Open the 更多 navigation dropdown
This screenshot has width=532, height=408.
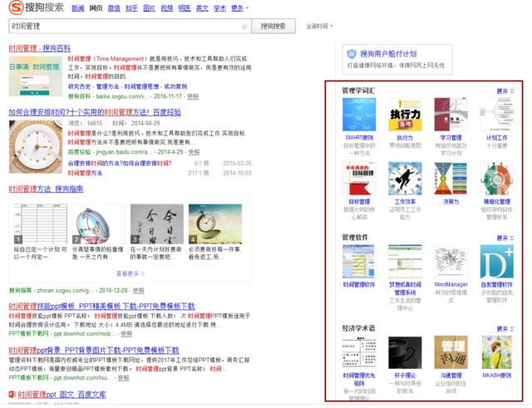pos(240,8)
